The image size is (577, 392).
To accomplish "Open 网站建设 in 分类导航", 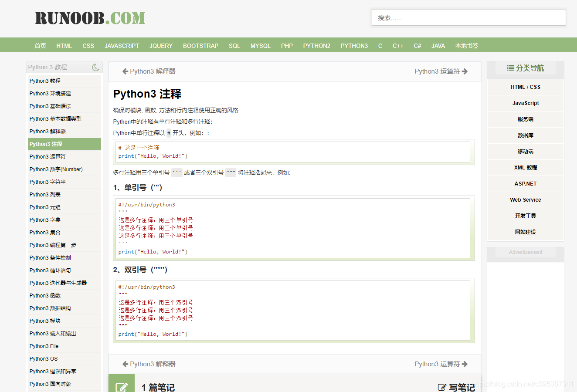I will coord(526,232).
